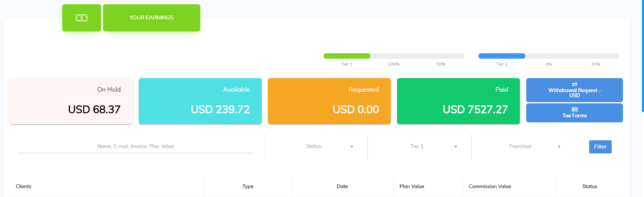Expand the Status filter dropdown
644x197 pixels.
(x=329, y=146)
